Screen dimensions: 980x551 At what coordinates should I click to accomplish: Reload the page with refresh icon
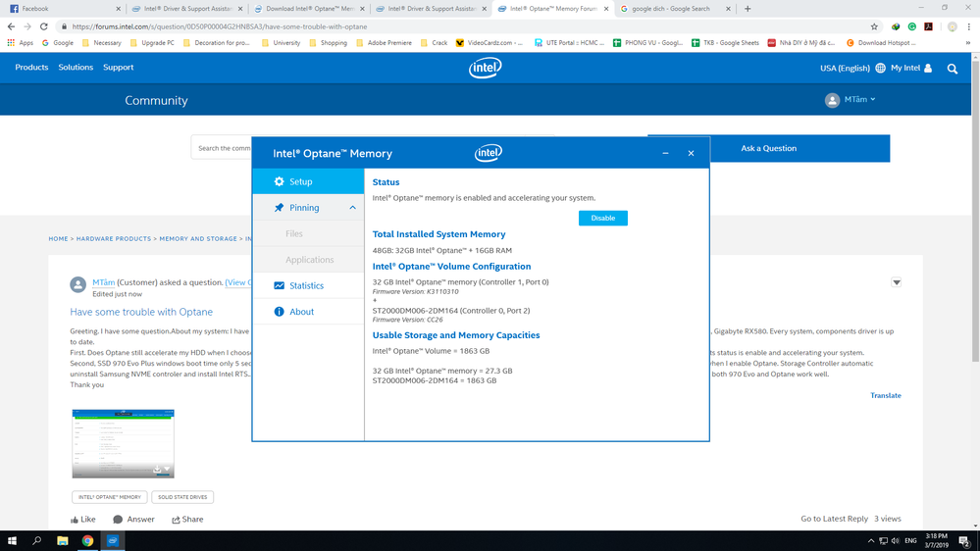coord(44,26)
